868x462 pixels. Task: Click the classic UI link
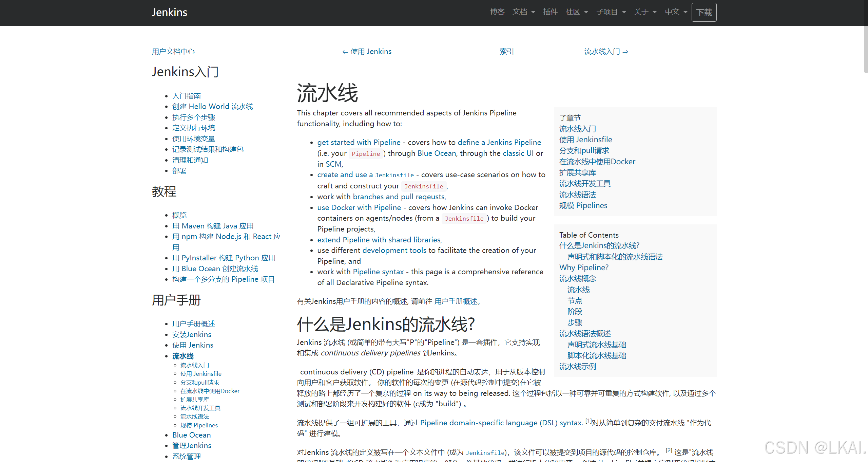coord(518,153)
